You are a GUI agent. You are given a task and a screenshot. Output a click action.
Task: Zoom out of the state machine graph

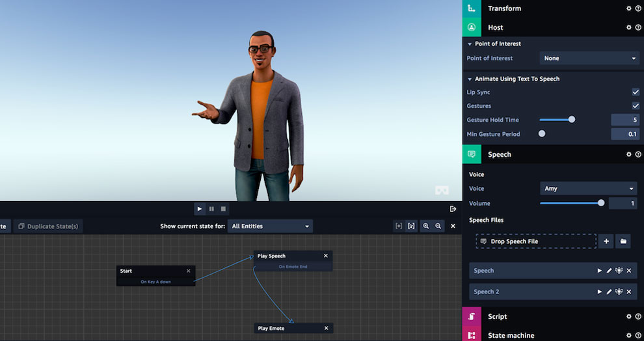click(438, 226)
